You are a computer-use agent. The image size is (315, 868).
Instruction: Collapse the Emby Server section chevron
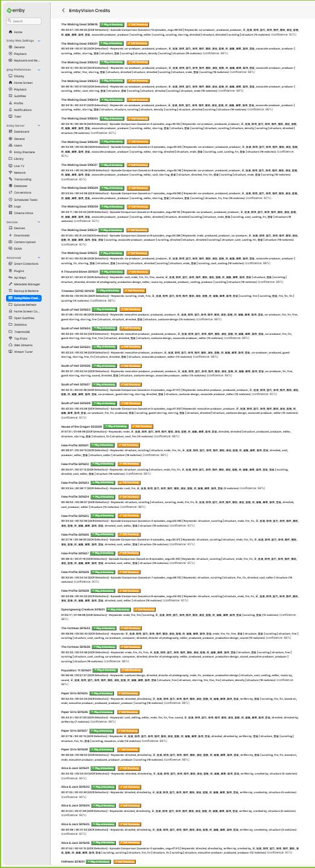coord(39,125)
